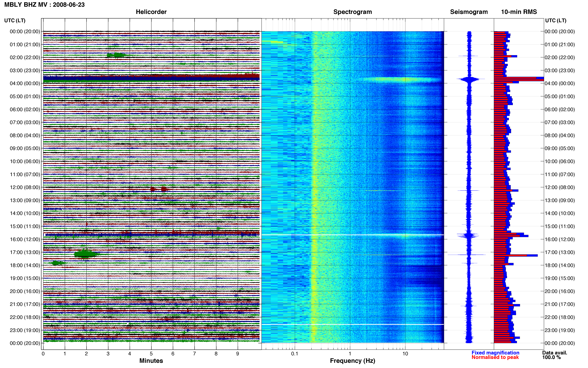Image resolution: width=588 pixels, height=368 pixels.
Task: Click the 'Frequency (Hz)' x-axis label
Action: pyautogui.click(x=352, y=361)
